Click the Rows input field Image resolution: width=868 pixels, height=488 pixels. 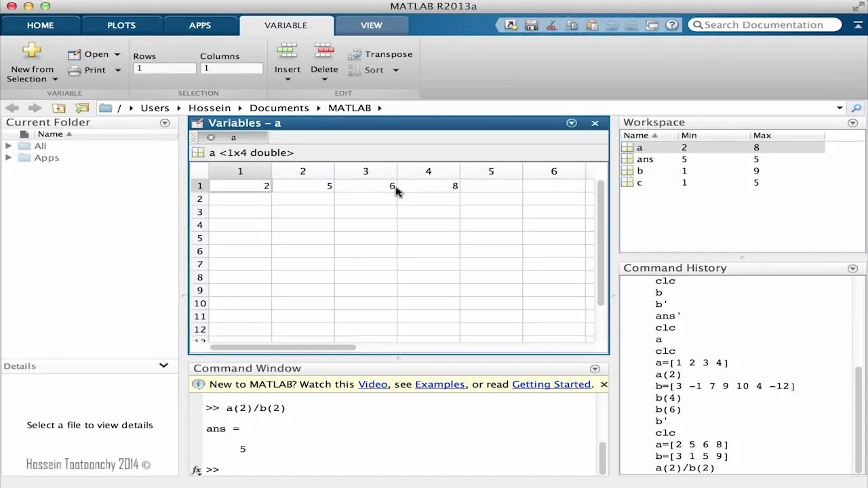click(x=165, y=68)
